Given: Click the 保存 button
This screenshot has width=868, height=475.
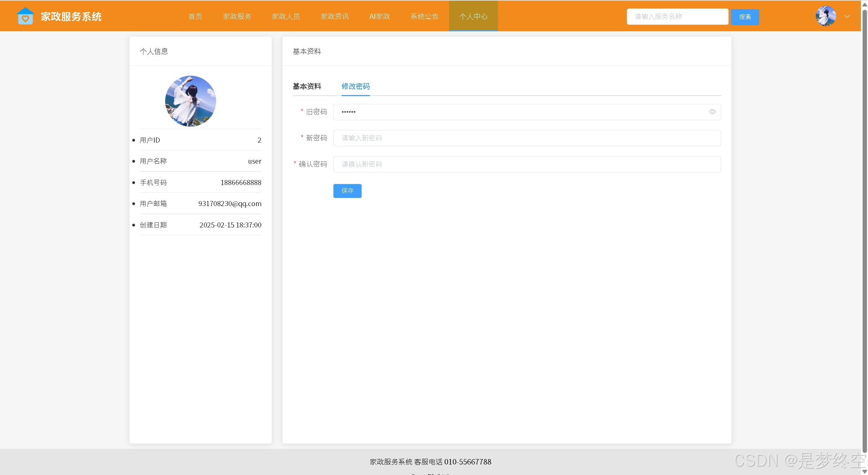Looking at the screenshot, I should tap(347, 191).
